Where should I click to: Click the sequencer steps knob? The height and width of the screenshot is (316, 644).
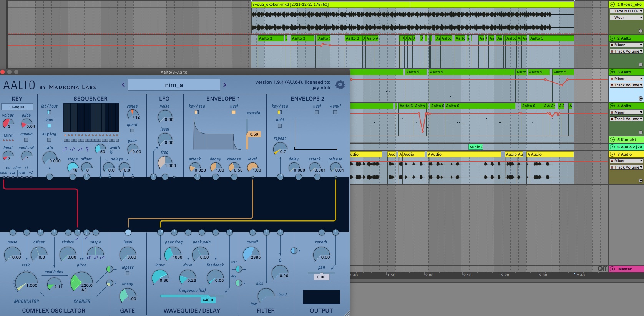tap(73, 167)
